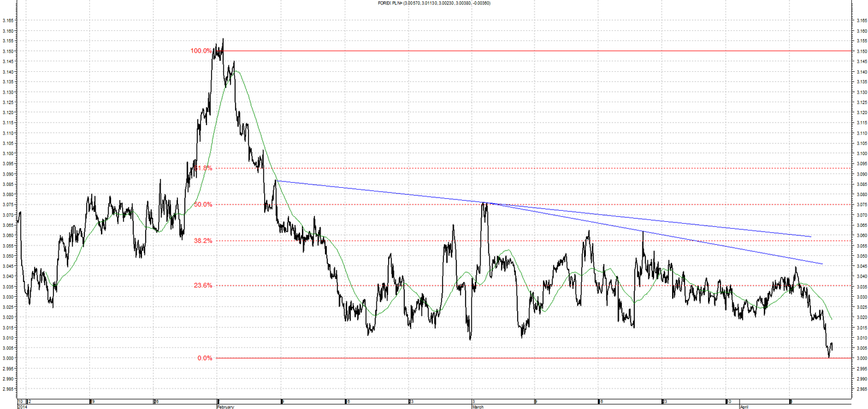The width and height of the screenshot is (868, 409).
Task: Click the 50.0% Fibonacci level label
Action: (x=203, y=205)
